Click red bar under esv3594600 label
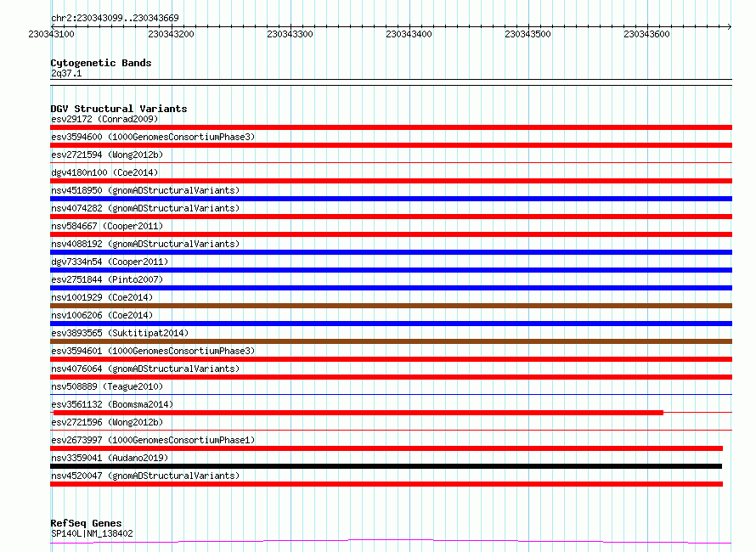The image size is (756, 552). 391,145
